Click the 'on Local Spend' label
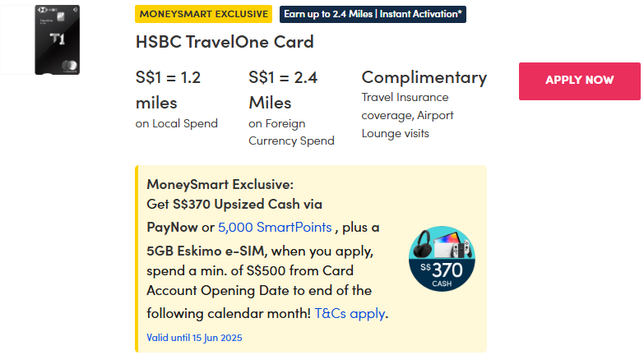 pos(177,123)
